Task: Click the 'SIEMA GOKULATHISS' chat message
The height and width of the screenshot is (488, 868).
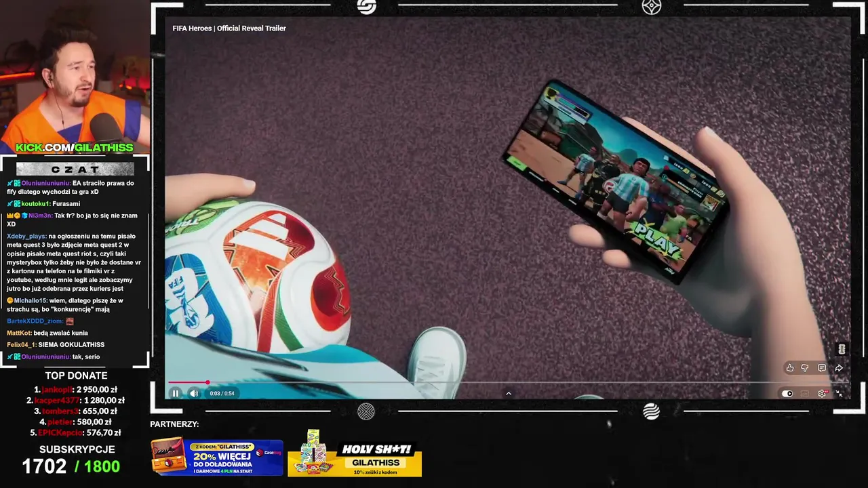Action: pos(71,345)
